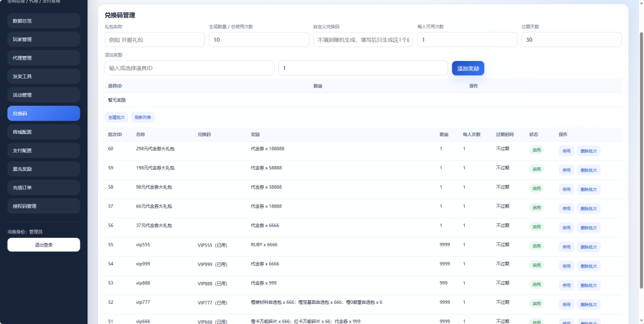
Task: Disable batch 60 with 停用
Action: [x=567, y=151]
